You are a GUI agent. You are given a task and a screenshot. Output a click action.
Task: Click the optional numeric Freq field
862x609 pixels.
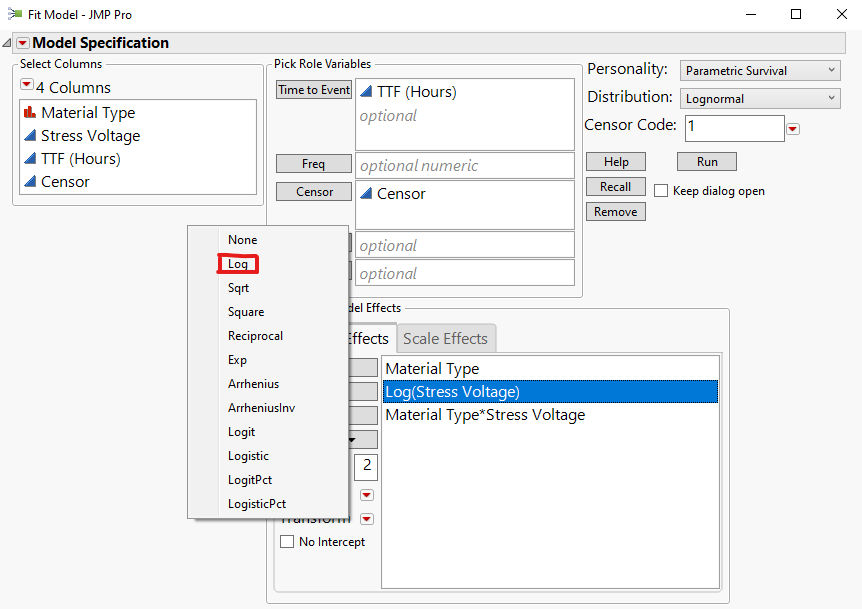point(465,165)
